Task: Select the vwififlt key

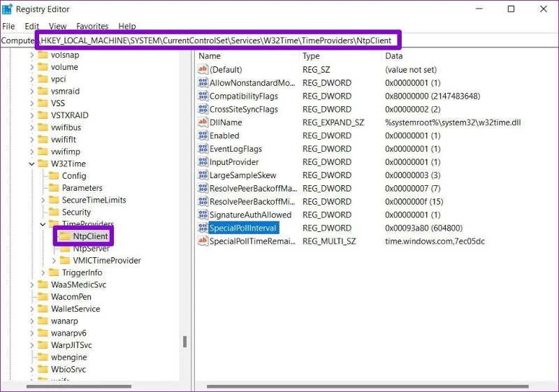Action: (x=64, y=140)
